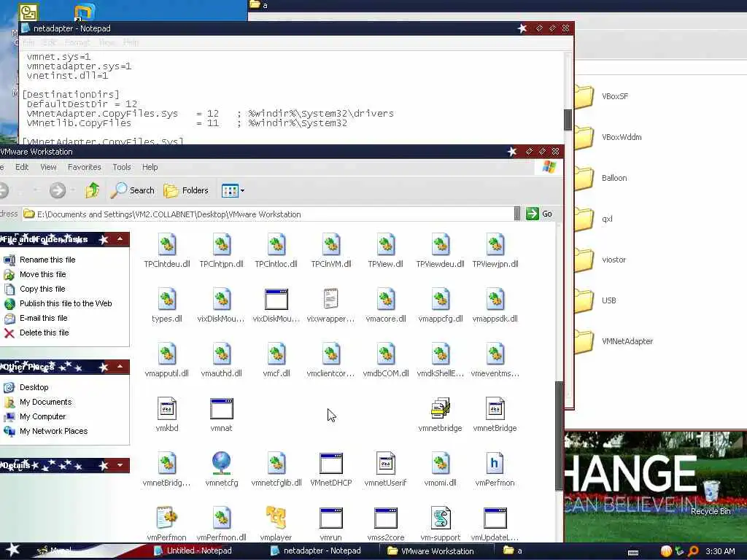Select the vmomi.dll file icon
Screen dimensions: 747x560
441,463
